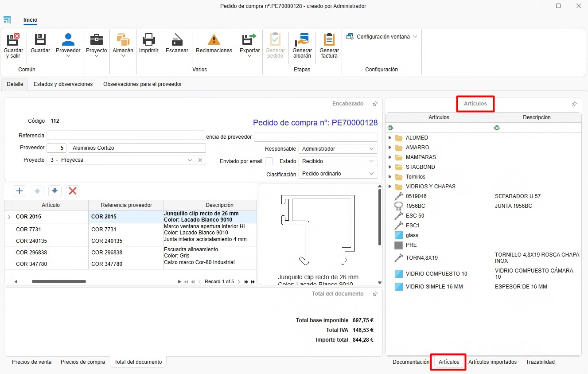Viewport: 588px width, 374px height.
Task: Open Observaciones para el proveedor tab
Action: (143, 84)
